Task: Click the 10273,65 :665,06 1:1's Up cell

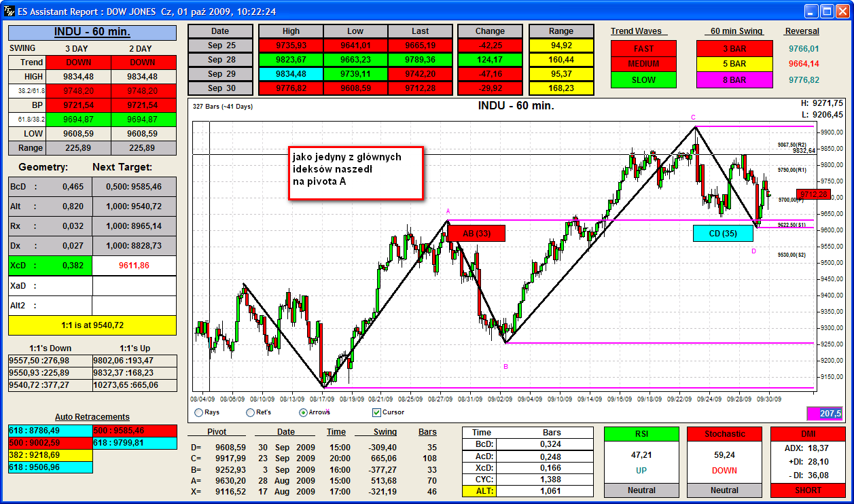Action: [134, 385]
